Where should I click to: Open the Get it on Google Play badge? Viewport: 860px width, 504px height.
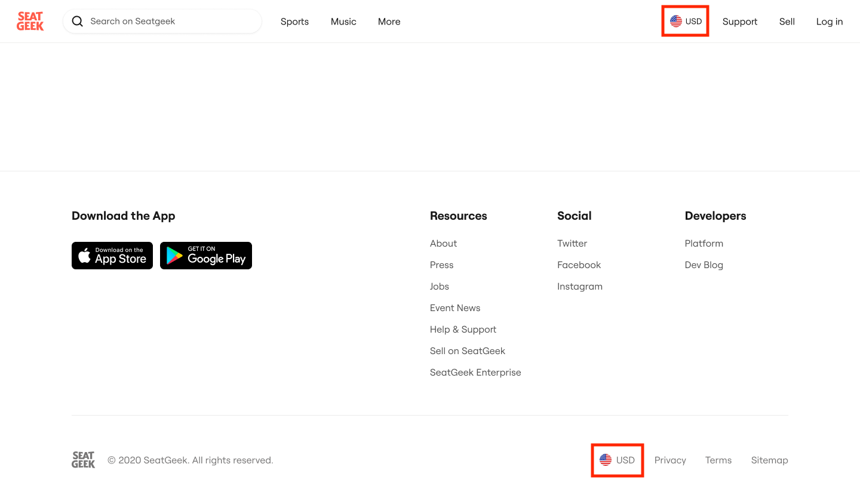pyautogui.click(x=206, y=256)
